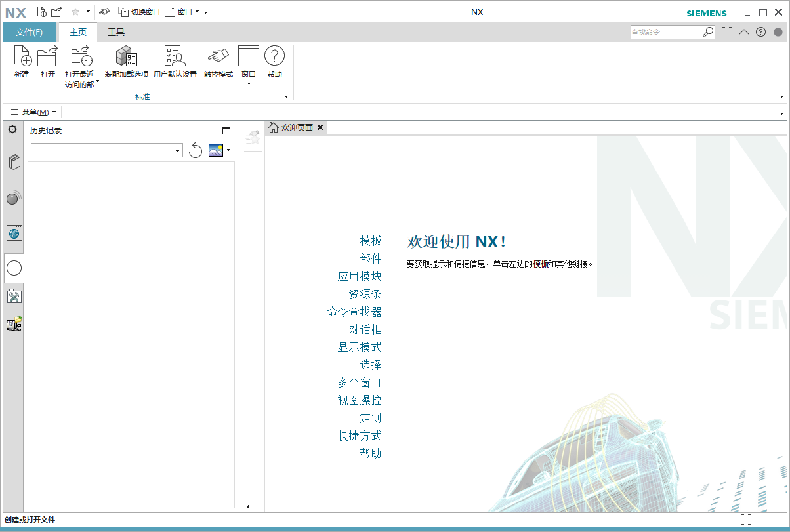Minimize the ribbon with the caret icon

[744, 31]
